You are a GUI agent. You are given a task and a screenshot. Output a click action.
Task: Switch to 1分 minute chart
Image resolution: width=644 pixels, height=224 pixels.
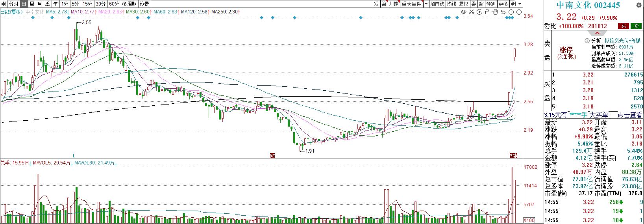pyautogui.click(x=65, y=4)
